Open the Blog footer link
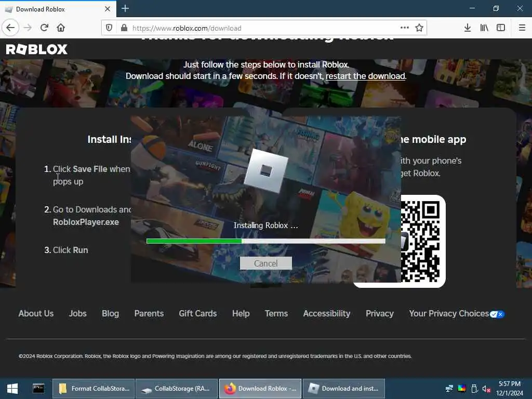Screen dimensions: 532x399 pyautogui.click(x=110, y=313)
